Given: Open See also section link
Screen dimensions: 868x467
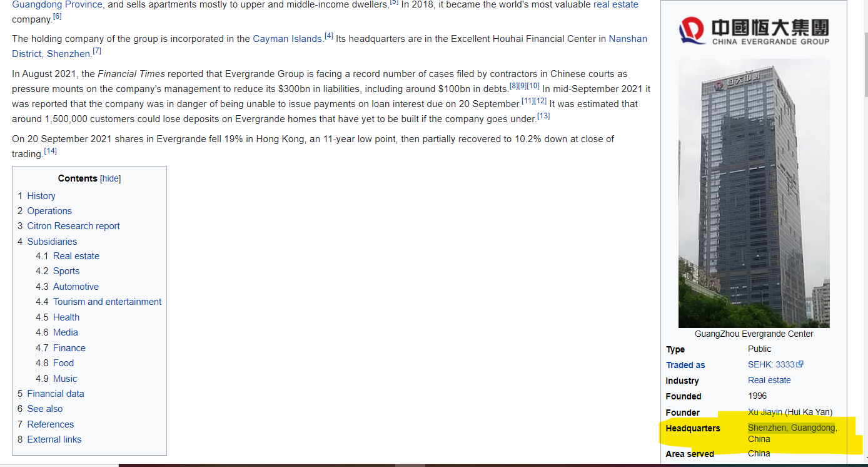Looking at the screenshot, I should (x=45, y=409).
